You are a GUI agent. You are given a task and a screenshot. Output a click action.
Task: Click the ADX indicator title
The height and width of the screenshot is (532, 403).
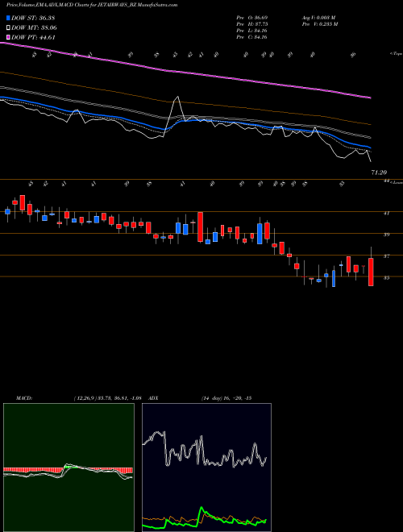point(153,398)
